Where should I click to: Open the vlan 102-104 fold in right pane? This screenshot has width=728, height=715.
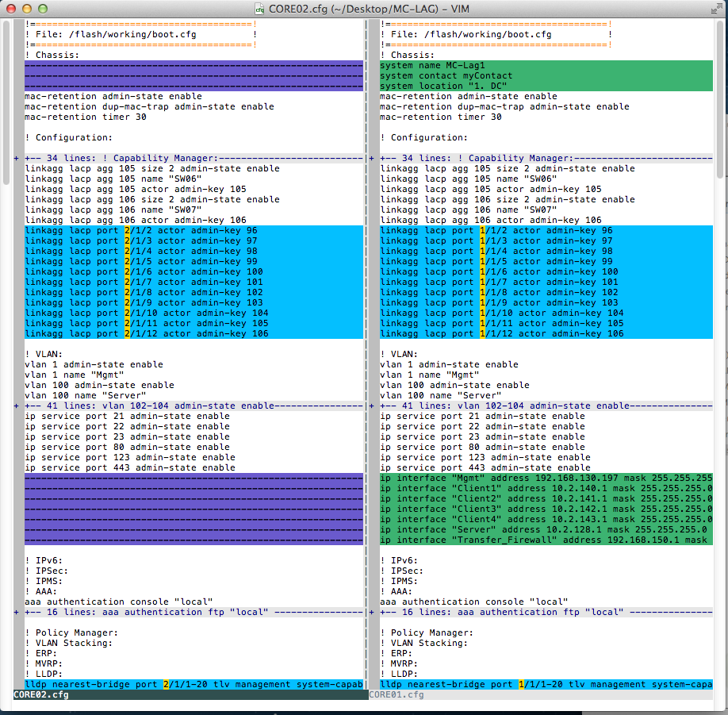474,406
